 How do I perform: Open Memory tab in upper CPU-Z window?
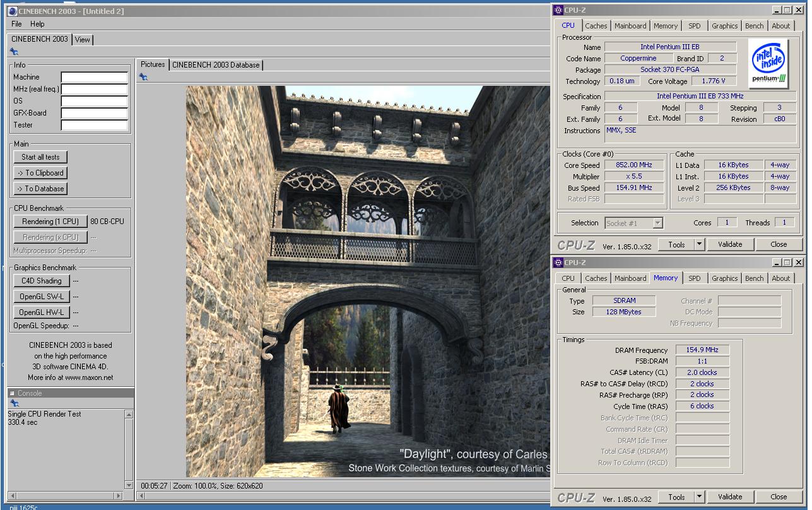coord(666,26)
